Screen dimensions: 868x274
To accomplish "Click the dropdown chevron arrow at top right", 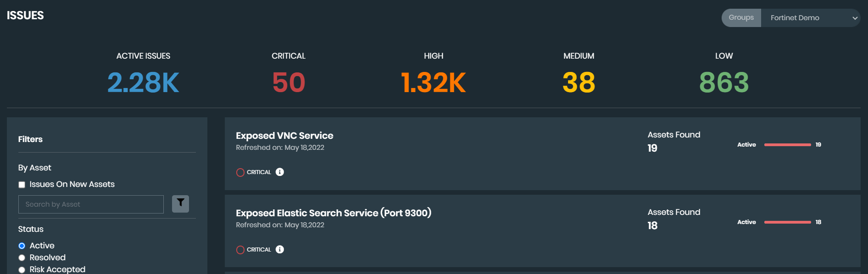I will click(855, 18).
